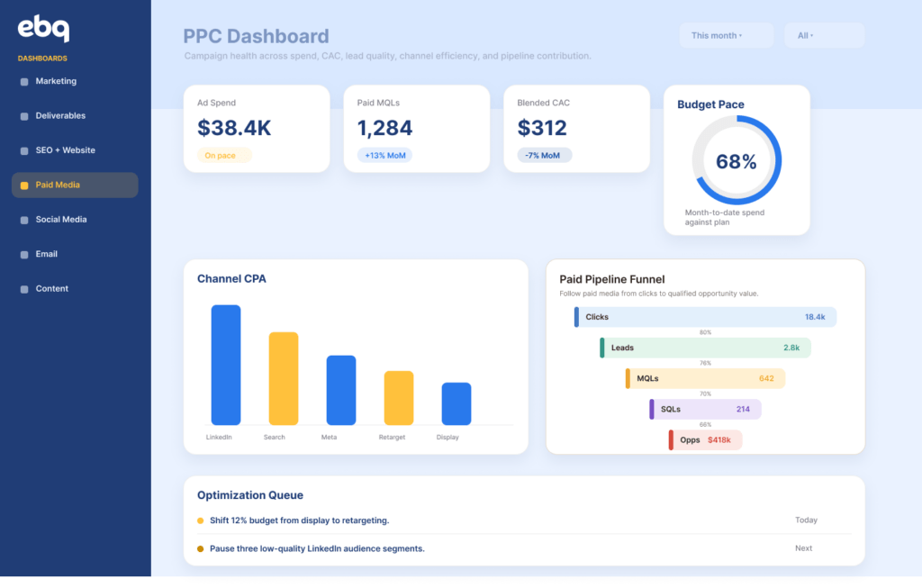Click the Clicks funnel bar
The height and width of the screenshot is (588, 922).
coord(706,317)
